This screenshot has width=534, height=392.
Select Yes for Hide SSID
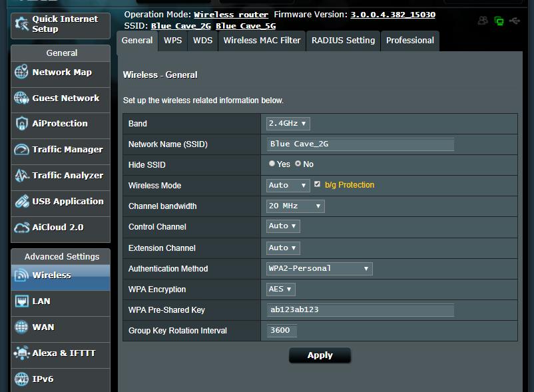(x=272, y=164)
